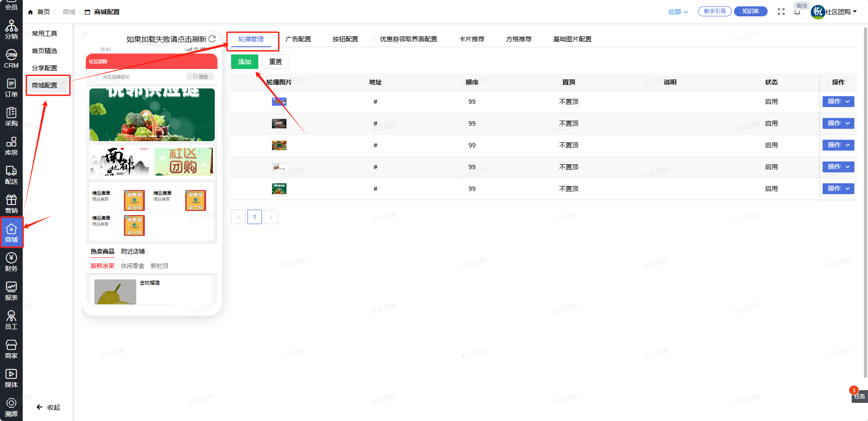Click the home icon in breadcrumb
Screen dimensions: 868x421
pos(30,12)
